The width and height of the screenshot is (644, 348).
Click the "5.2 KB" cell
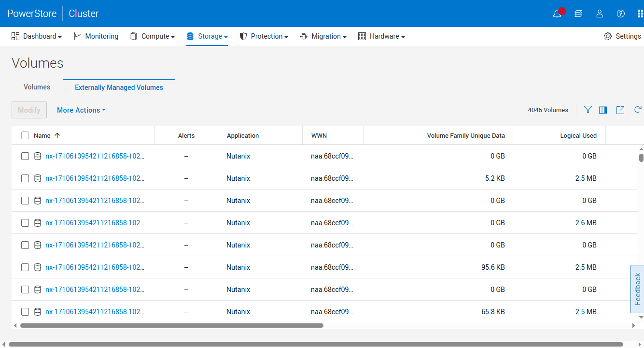coord(495,178)
